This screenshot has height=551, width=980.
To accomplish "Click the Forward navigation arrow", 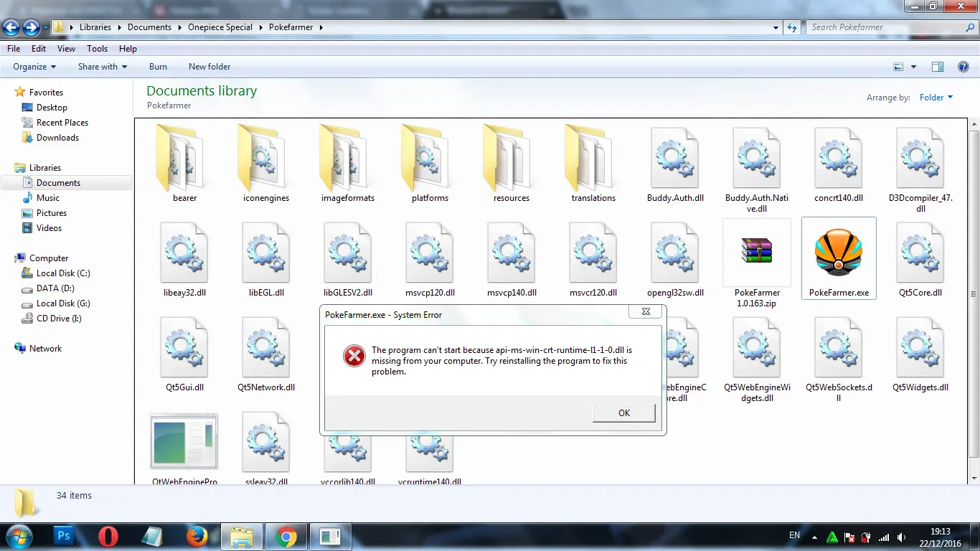I will 31,28.
